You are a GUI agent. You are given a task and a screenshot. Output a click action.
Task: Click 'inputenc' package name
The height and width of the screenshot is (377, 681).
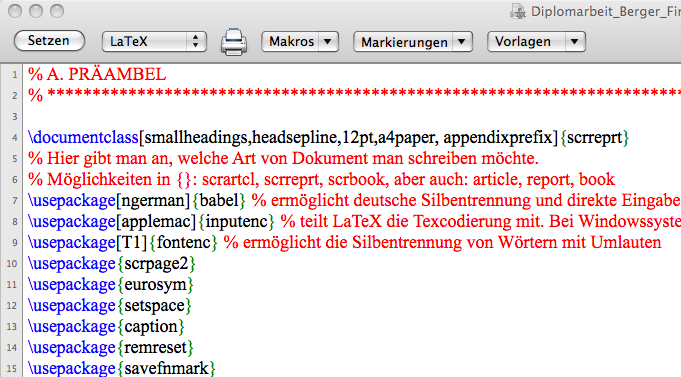tap(237, 221)
